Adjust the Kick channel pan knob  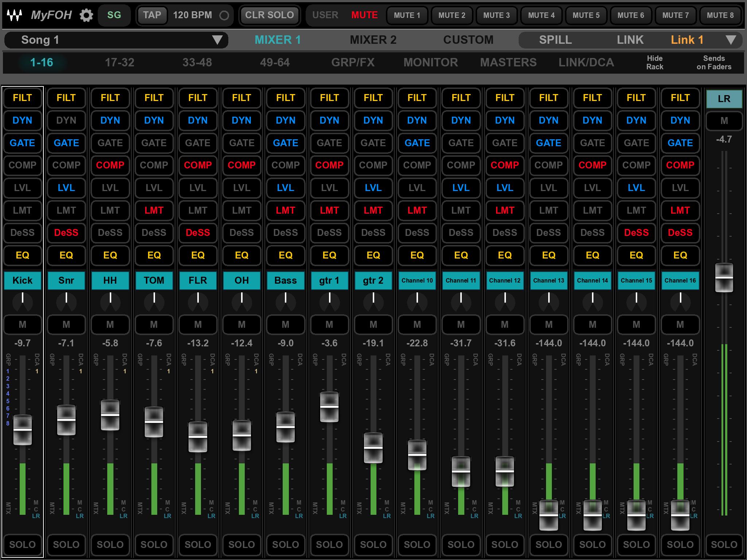click(23, 301)
